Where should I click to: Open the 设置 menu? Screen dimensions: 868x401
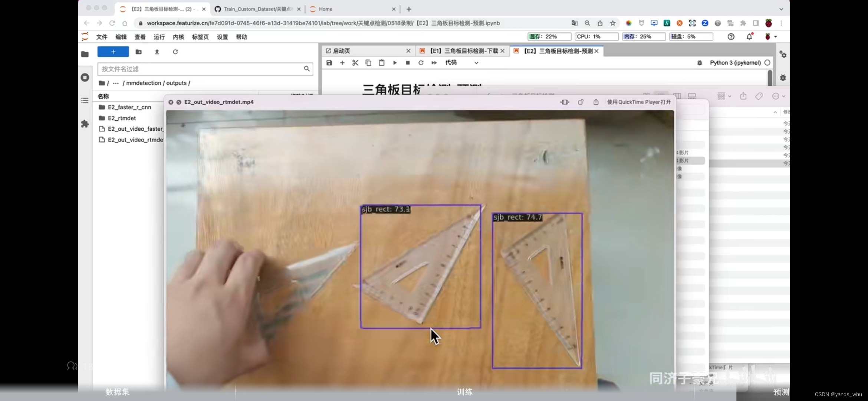[222, 37]
